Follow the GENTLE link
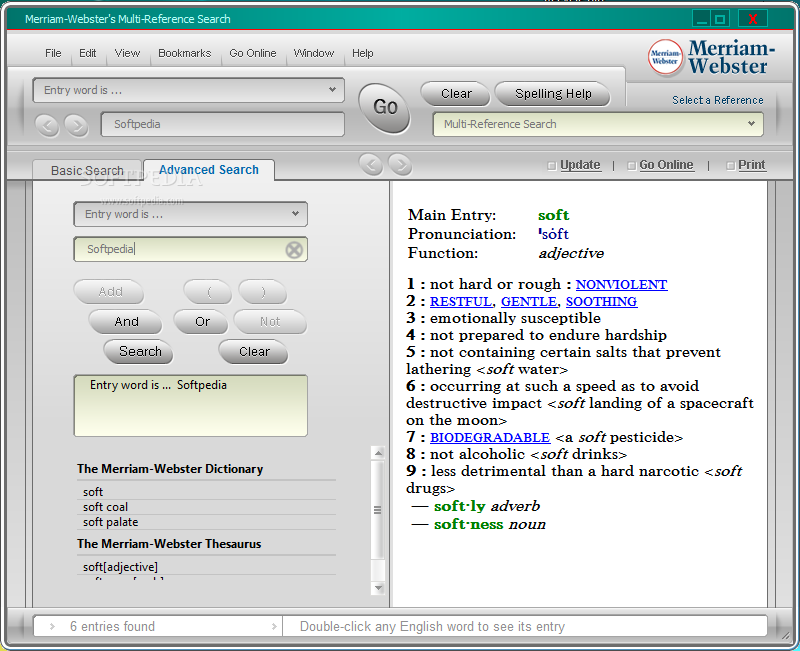The height and width of the screenshot is (651, 800). point(529,302)
